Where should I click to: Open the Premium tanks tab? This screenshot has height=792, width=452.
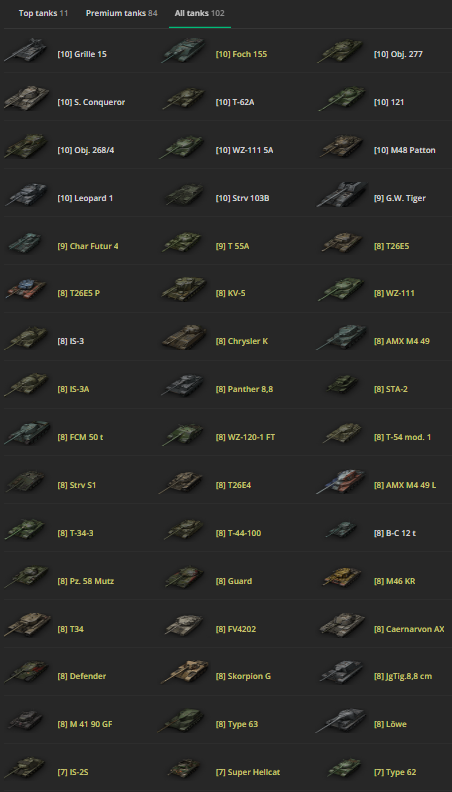tap(122, 13)
